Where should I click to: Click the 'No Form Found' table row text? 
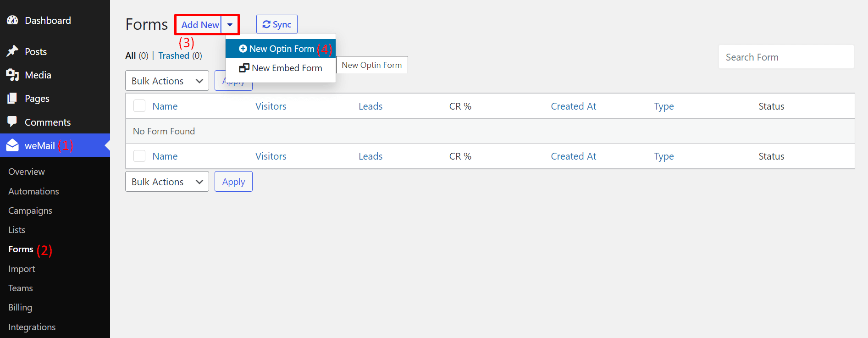[x=164, y=131]
